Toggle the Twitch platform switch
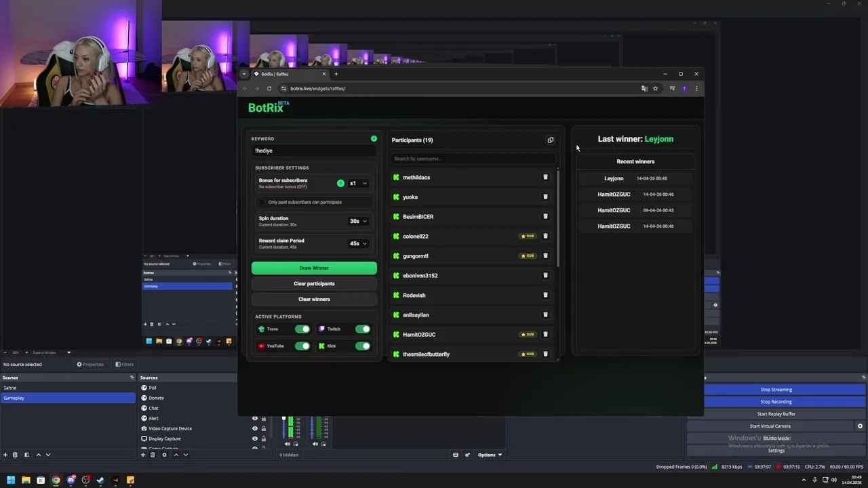 (363, 329)
